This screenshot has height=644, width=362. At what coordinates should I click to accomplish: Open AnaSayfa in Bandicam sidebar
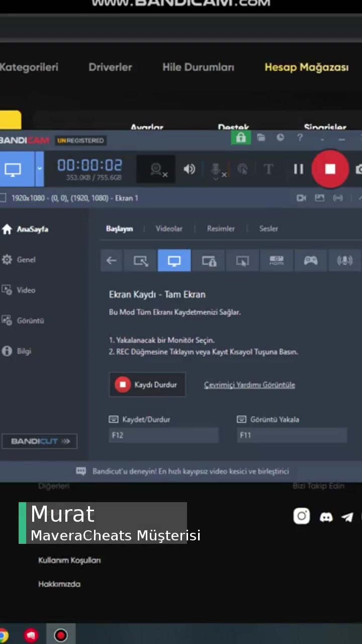pyautogui.click(x=25, y=229)
